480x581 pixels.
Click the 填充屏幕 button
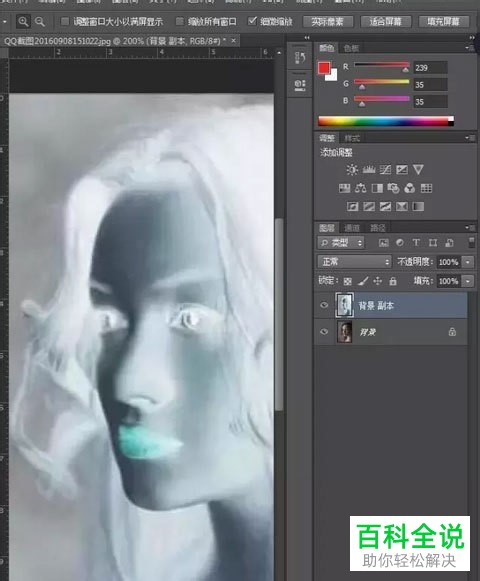443,22
